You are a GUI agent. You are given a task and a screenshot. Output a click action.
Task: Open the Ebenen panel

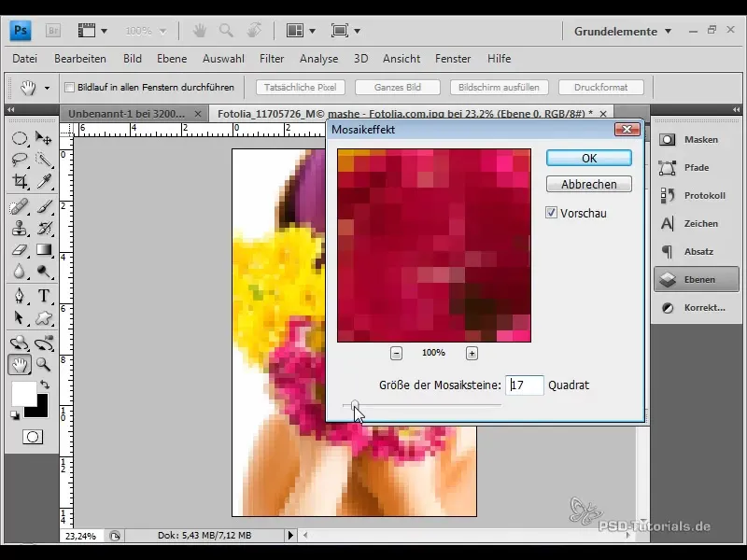(x=697, y=279)
